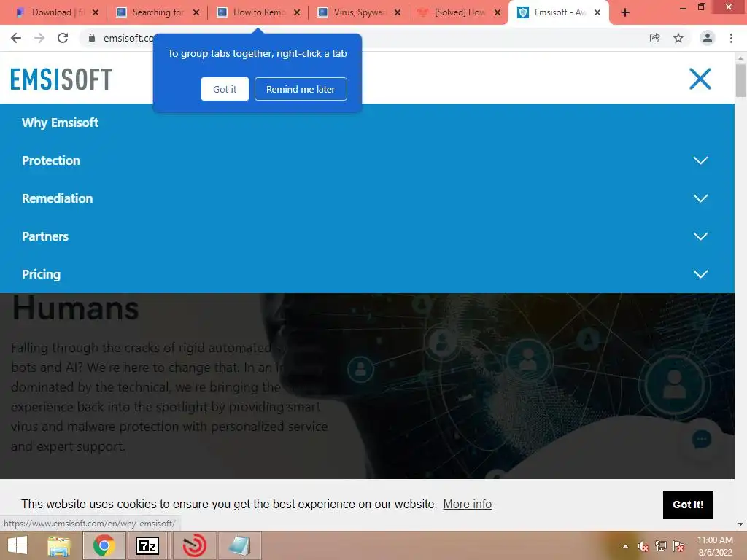Click the padlock site info icon
The height and width of the screenshot is (560, 747).
tap(92, 38)
